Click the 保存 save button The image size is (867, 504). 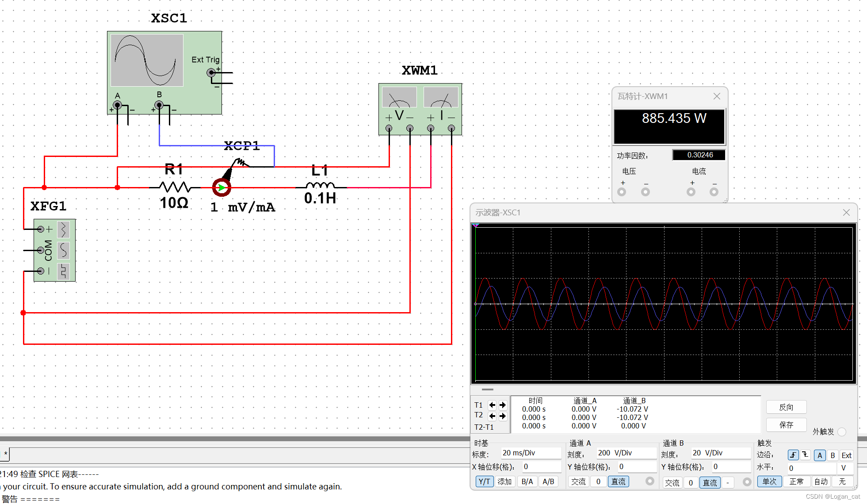click(x=786, y=425)
